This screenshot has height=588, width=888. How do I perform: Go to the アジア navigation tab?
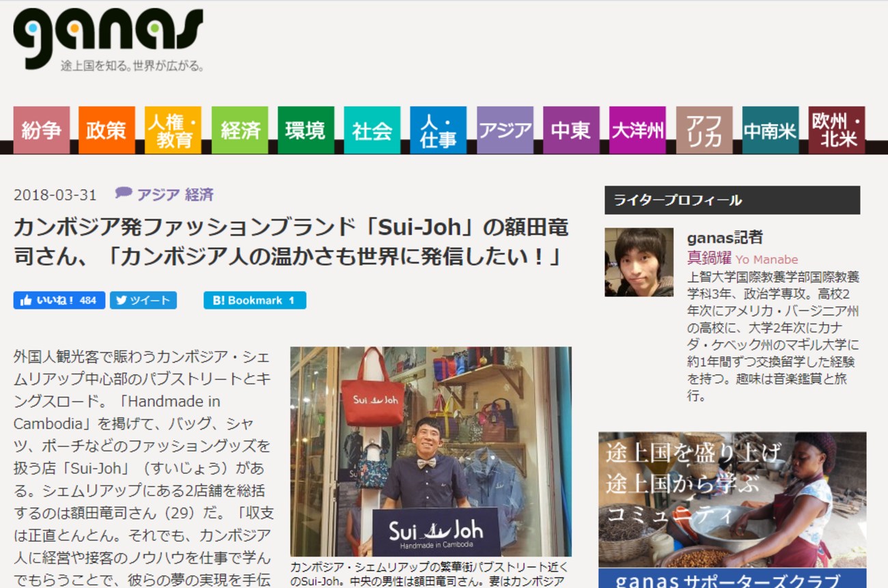[x=505, y=130]
